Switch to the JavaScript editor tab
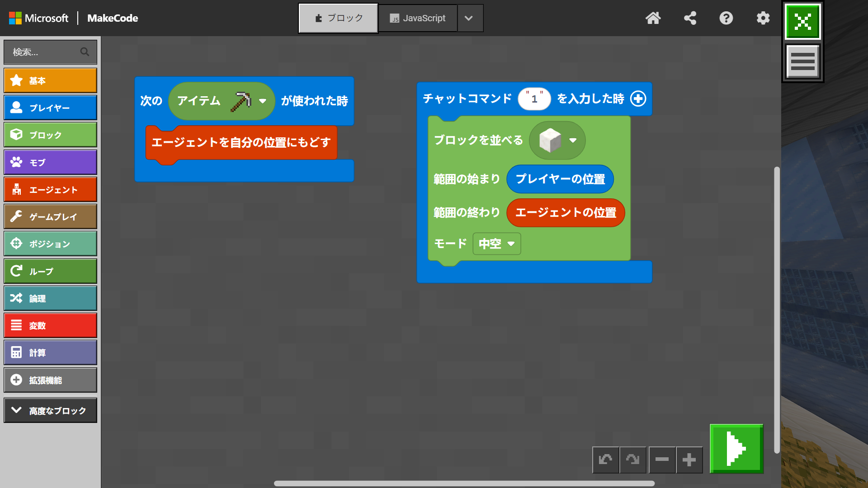This screenshot has width=868, height=488. click(x=418, y=18)
